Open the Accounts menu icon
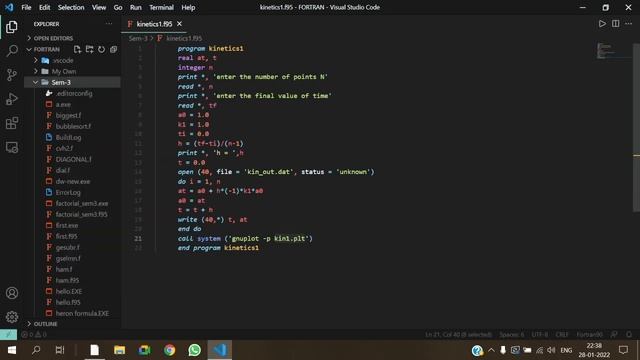640x360 pixels. (x=12, y=293)
